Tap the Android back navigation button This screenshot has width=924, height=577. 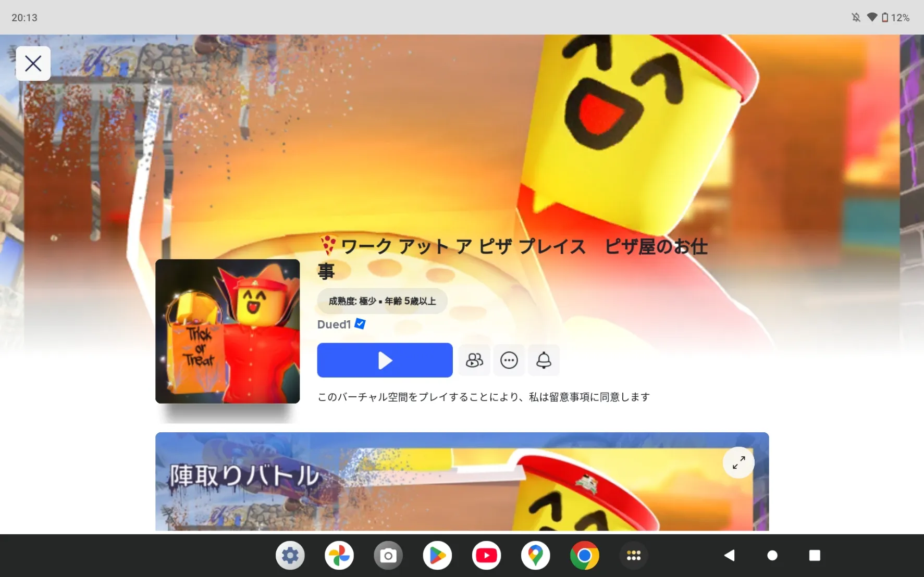coord(730,556)
